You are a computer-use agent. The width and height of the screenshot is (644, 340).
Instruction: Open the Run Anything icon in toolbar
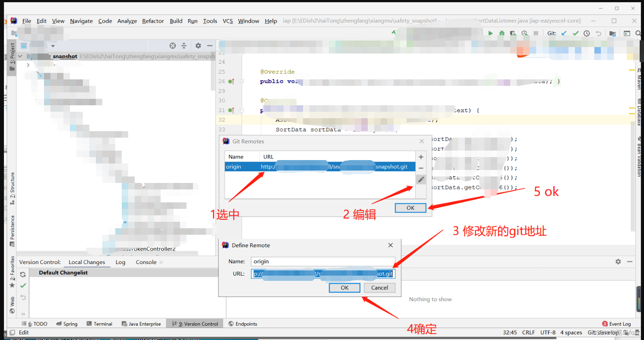point(627,33)
